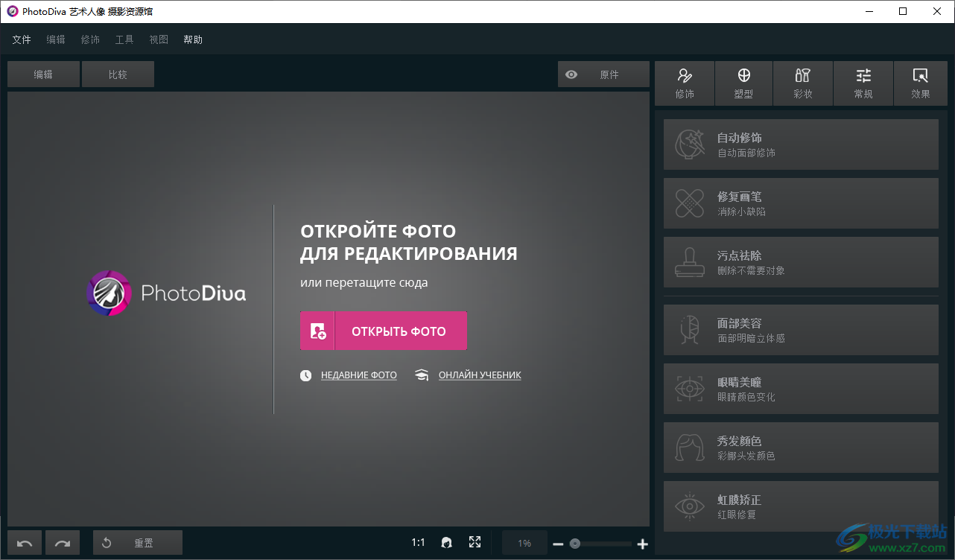Close the PhotoDiva window
This screenshot has height=560, width=955.
937,11
